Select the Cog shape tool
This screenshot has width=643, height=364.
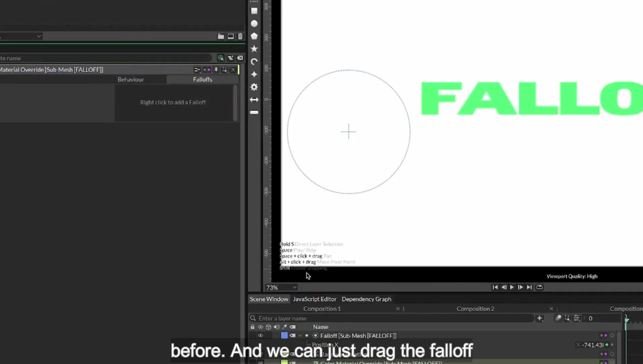coord(254,87)
